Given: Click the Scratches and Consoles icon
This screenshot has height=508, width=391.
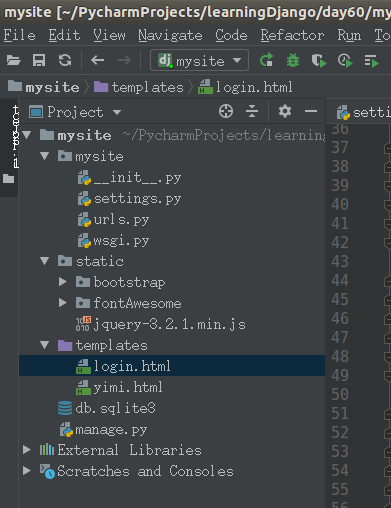Looking at the screenshot, I should [47, 471].
